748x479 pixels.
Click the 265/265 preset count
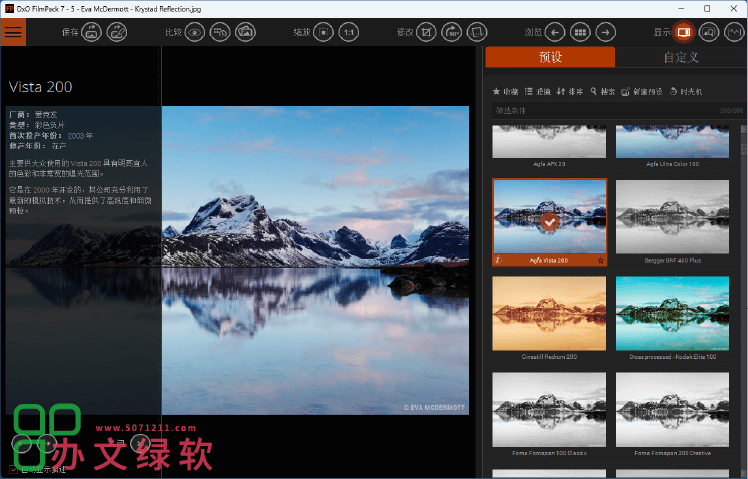[731, 111]
